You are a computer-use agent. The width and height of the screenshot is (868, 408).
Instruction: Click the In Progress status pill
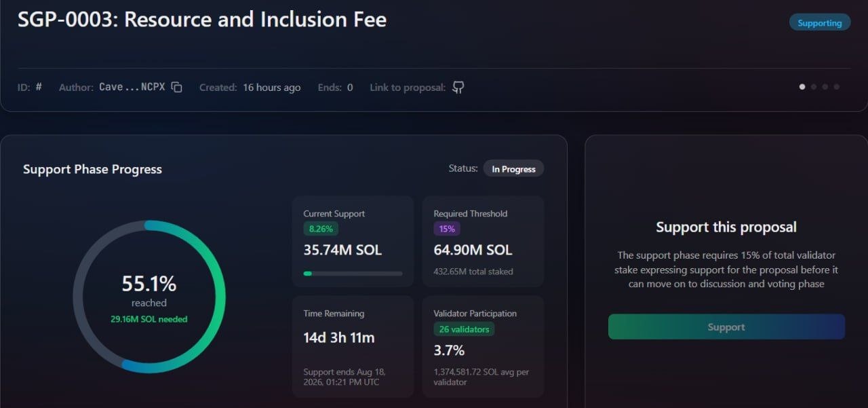point(513,169)
